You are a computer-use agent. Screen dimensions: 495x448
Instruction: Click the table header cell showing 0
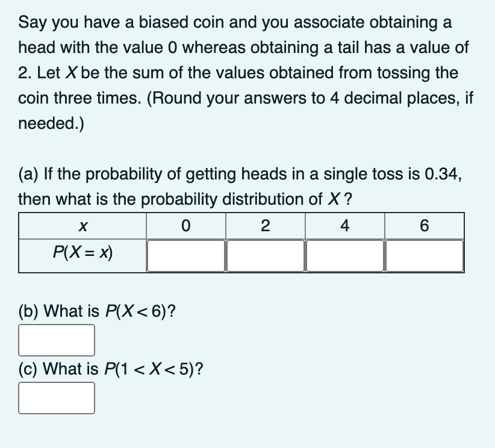point(186,226)
